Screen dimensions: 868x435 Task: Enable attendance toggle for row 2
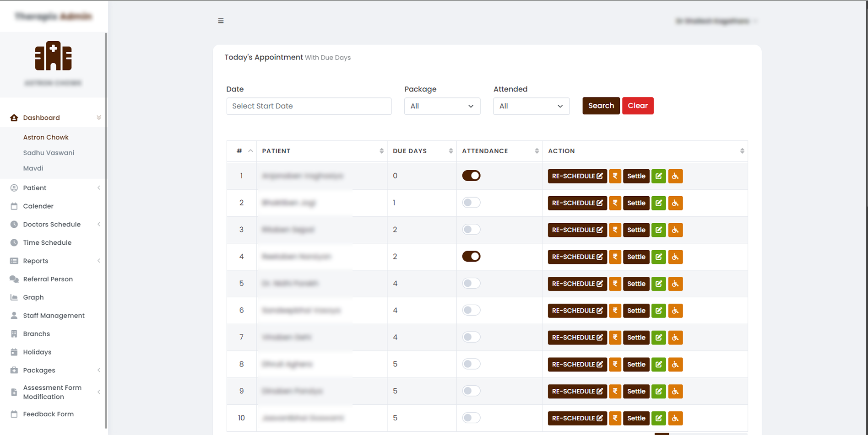(471, 203)
